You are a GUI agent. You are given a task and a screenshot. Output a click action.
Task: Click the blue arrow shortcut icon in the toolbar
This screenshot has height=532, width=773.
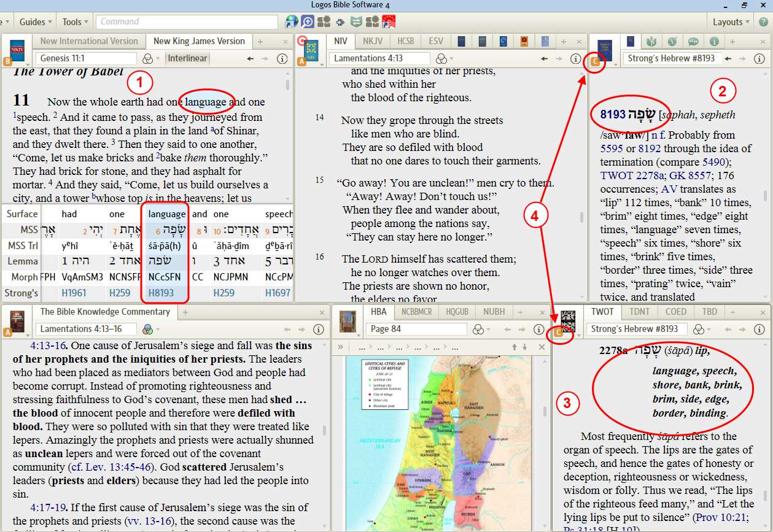pos(340,22)
